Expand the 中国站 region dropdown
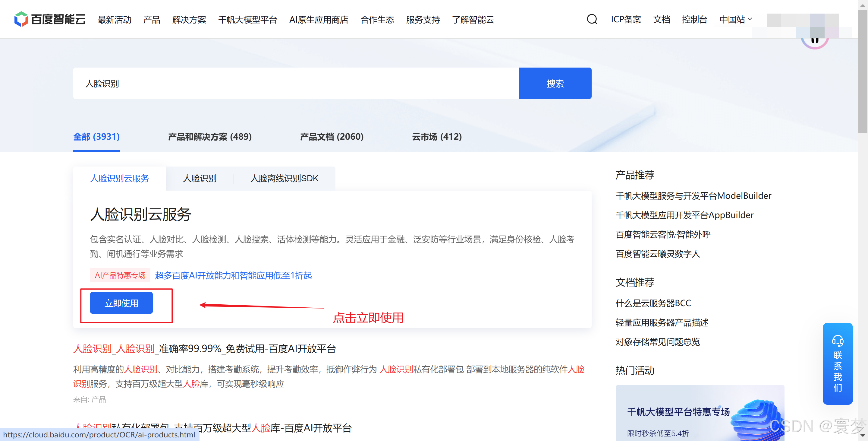Viewport: 868px width, 441px height. [x=735, y=19]
